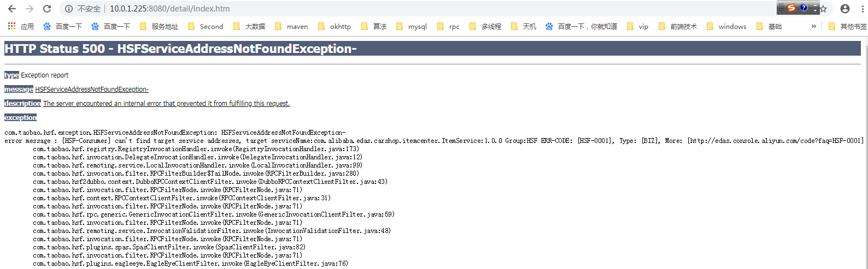This screenshot has width=868, height=269.
Task: Reload the current page
Action: (x=47, y=9)
